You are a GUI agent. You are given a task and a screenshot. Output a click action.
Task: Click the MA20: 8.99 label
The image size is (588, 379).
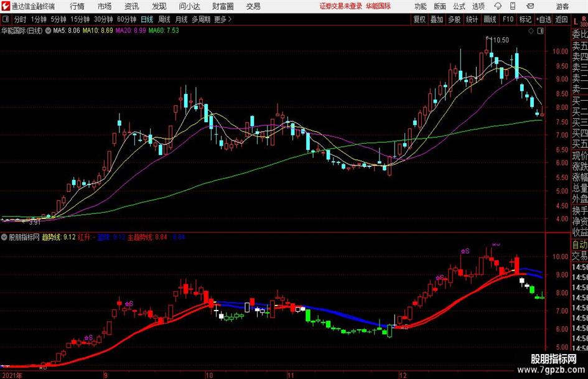(x=131, y=30)
